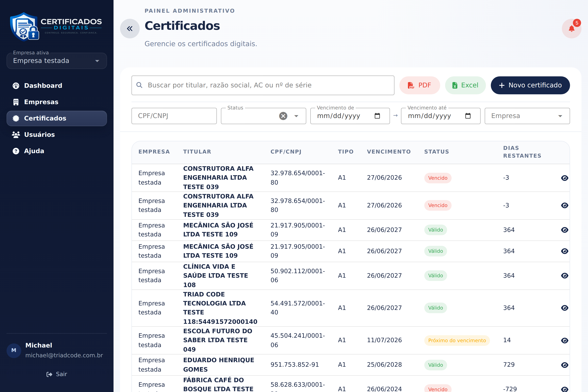Click the Ajuda question mark icon
588x392 pixels.
pos(16,151)
